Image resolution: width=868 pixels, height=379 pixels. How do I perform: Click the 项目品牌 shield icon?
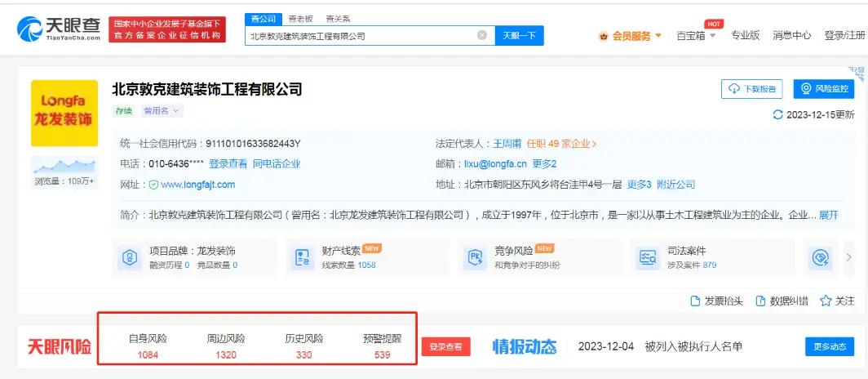pos(129,258)
